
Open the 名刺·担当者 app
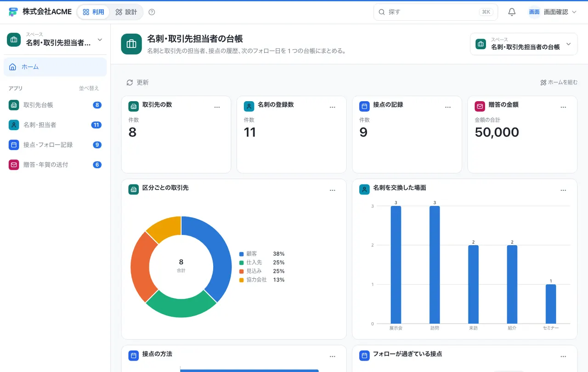(55, 125)
